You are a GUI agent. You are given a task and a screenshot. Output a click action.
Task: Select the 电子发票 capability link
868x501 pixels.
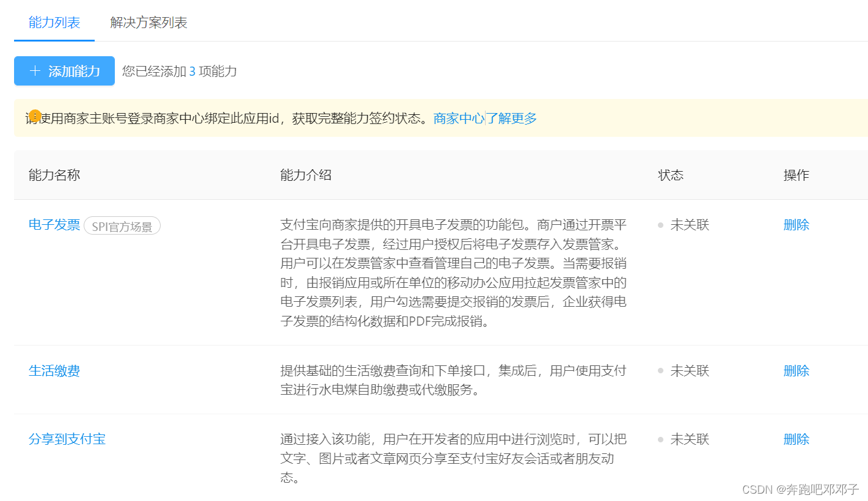(x=54, y=224)
